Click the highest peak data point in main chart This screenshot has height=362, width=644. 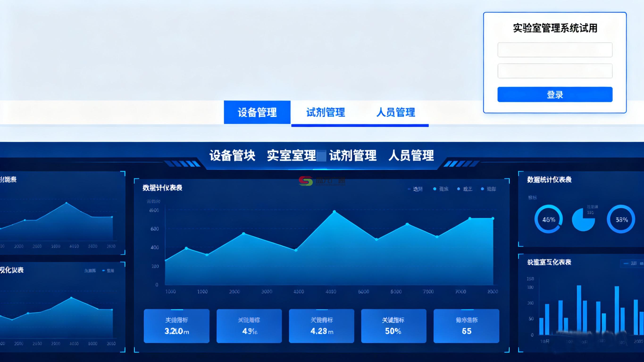[335, 212]
